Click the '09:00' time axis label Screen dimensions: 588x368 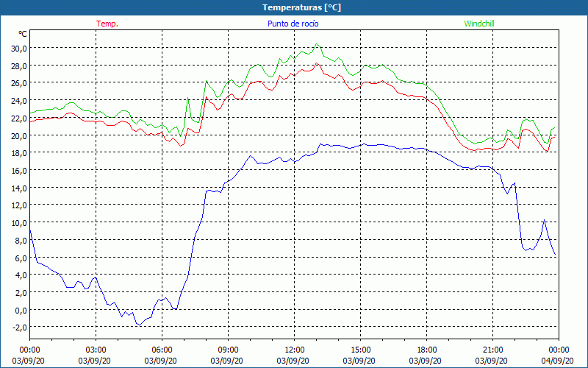point(229,350)
